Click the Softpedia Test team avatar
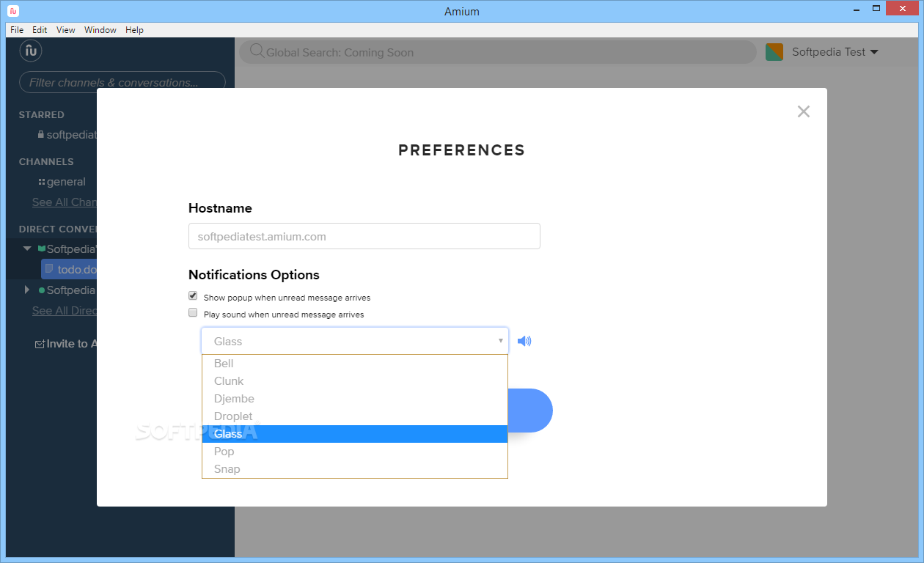Viewport: 924px width, 563px height. coord(774,52)
